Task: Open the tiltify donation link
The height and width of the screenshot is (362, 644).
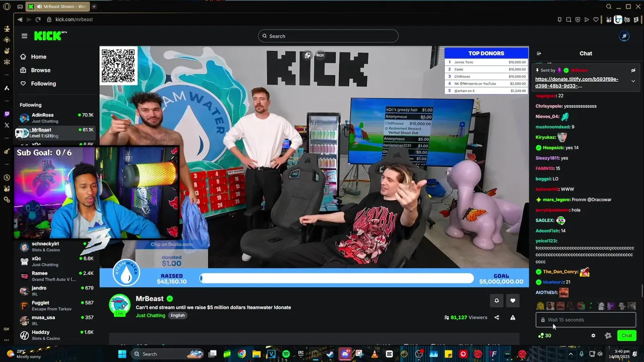Action: point(577,82)
